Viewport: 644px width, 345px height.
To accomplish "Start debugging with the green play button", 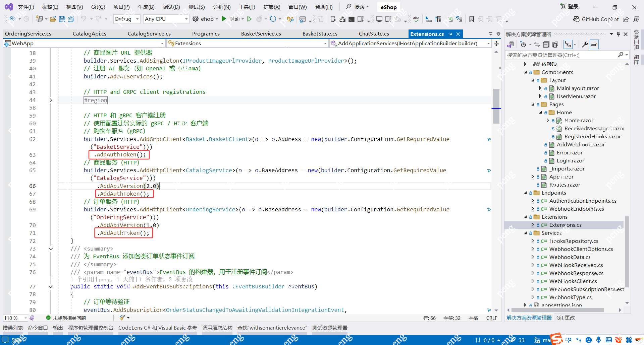I will (x=224, y=19).
